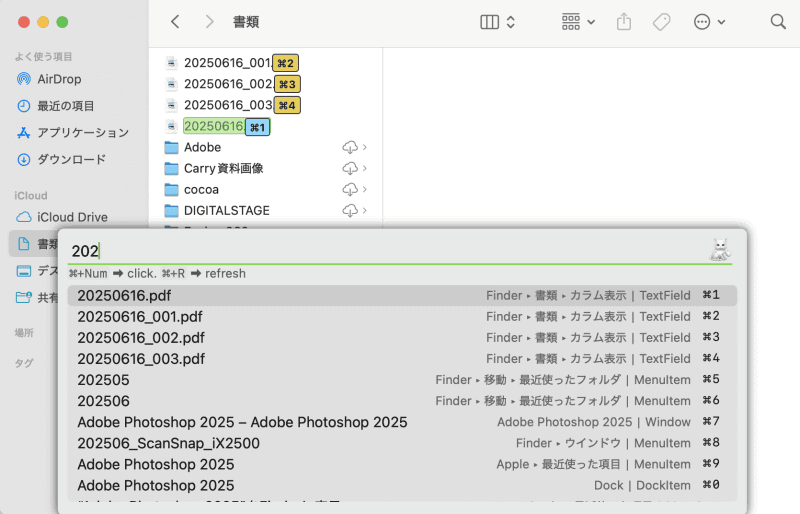Choose Adobe Photoshop 2025 Window result
800x514 pixels.
click(x=402, y=422)
